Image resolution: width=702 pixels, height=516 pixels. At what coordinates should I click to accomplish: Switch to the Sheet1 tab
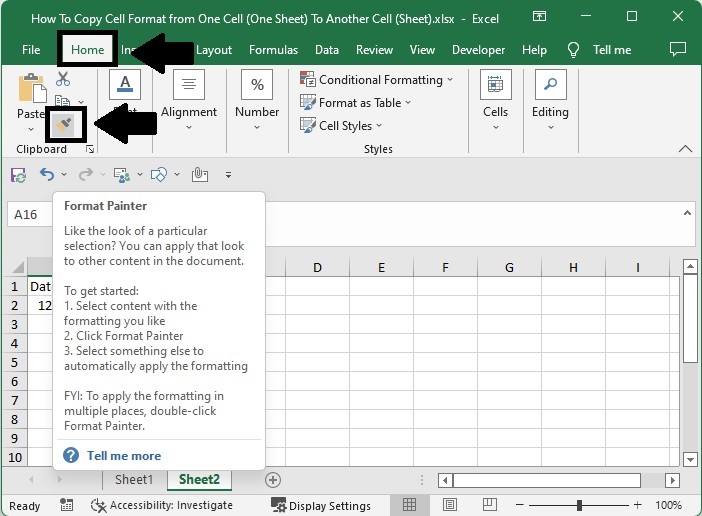point(134,480)
